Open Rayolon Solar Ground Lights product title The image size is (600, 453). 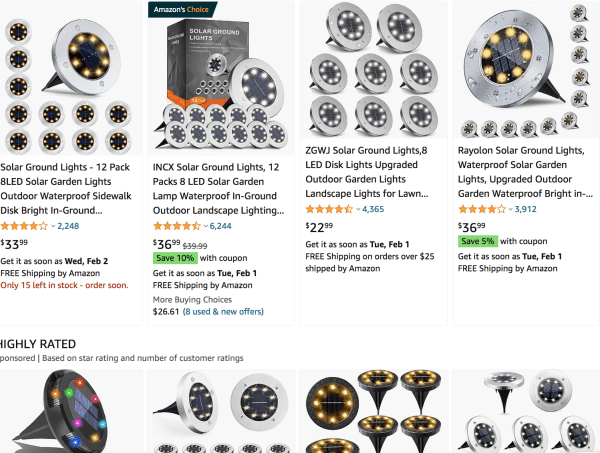(525, 172)
